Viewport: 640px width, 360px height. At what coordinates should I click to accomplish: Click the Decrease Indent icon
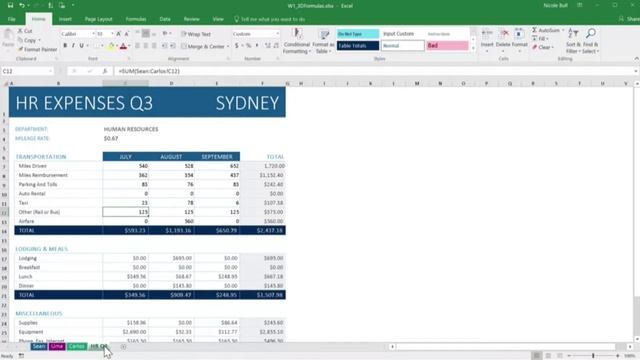click(x=164, y=46)
